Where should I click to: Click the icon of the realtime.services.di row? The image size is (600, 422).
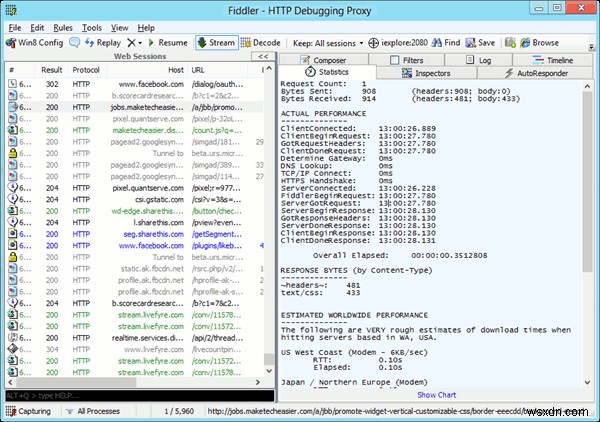click(13, 338)
